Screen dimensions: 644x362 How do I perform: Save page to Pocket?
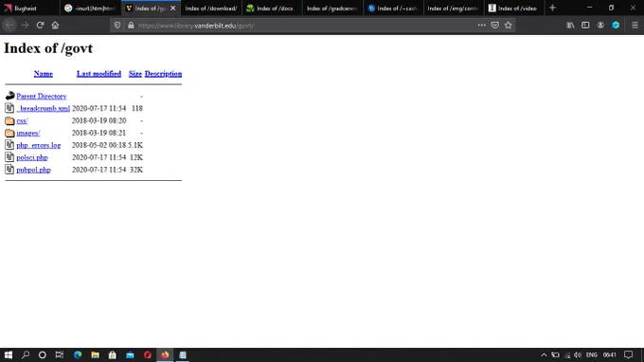pyautogui.click(x=495, y=25)
